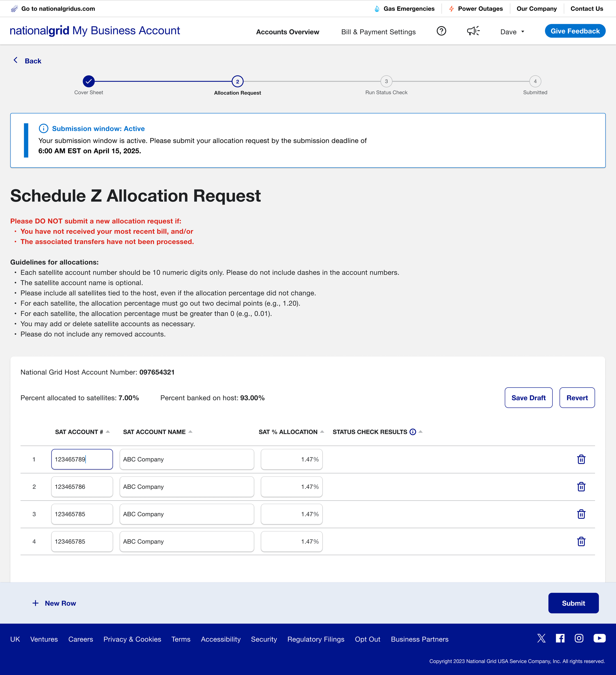Remove row 4 using trash icon

[x=581, y=542]
